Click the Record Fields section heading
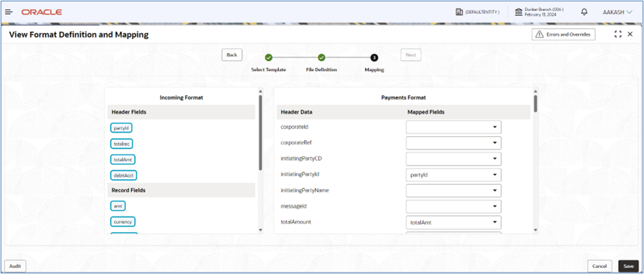Image resolution: width=644 pixels, height=274 pixels. pos(129,190)
